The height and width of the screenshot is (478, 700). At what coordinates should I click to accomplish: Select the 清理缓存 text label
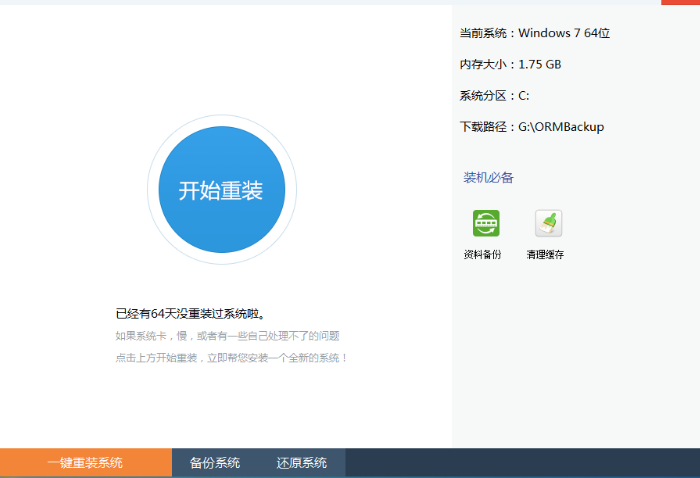click(x=545, y=255)
